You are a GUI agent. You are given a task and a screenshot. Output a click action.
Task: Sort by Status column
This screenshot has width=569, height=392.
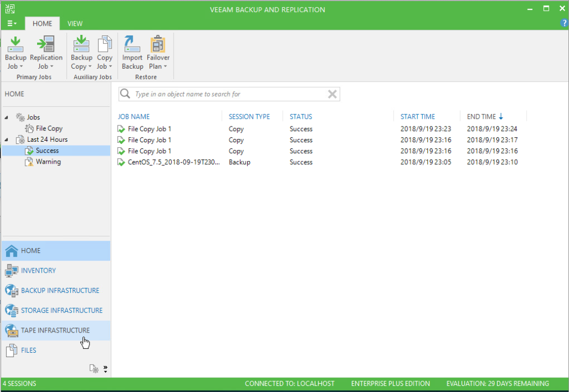[301, 117]
